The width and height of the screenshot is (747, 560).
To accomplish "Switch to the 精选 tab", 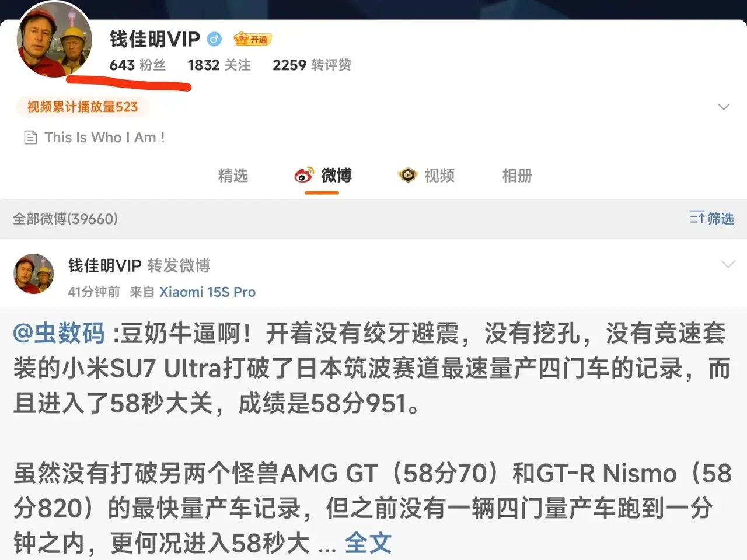I will point(233,176).
